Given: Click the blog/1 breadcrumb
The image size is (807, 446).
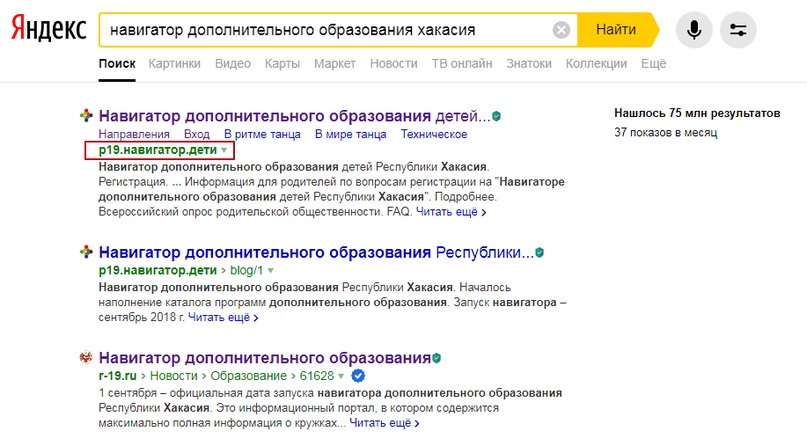Looking at the screenshot, I should point(246,271).
